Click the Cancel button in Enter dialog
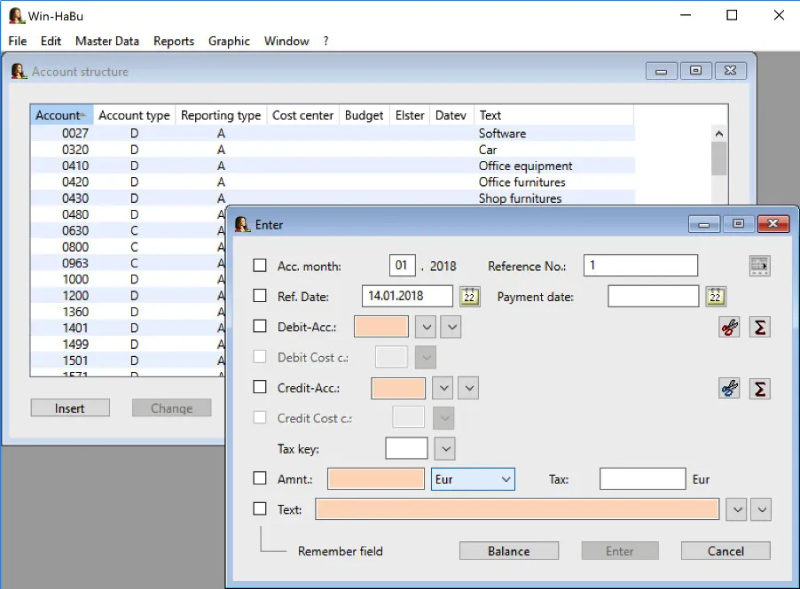 (725, 551)
